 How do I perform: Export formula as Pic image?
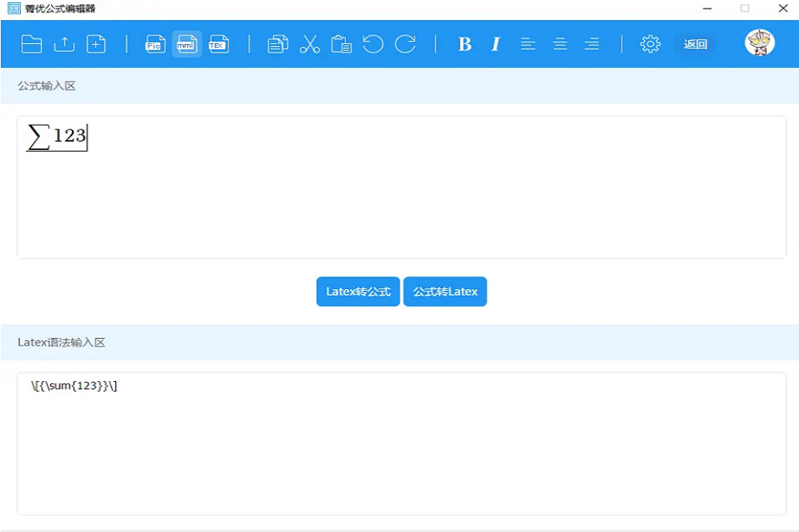[155, 44]
